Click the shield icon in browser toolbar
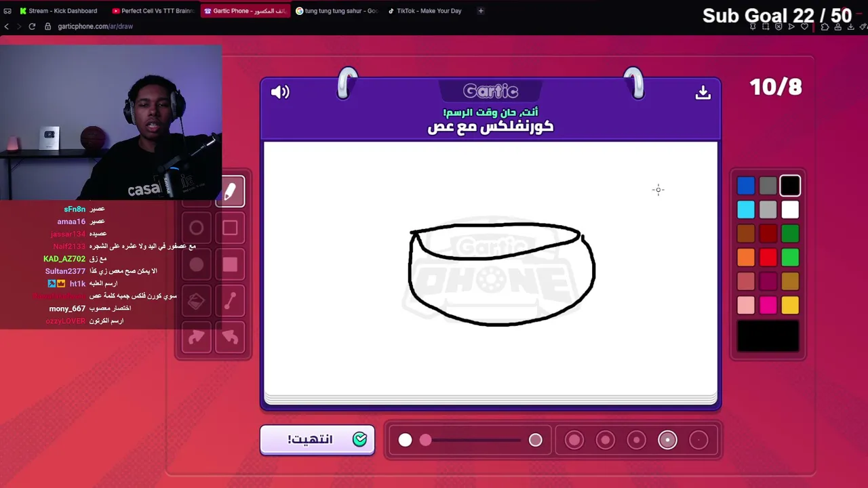Viewport: 868px width, 488px height. point(778,27)
